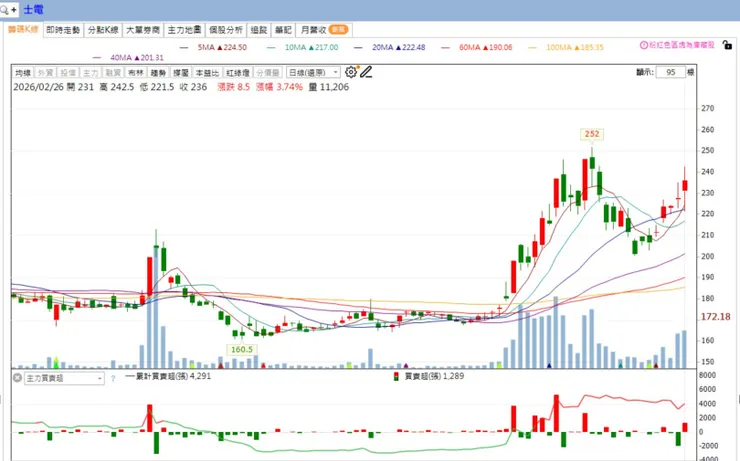Click the 買賣超(張) red-green legend icon
Screen dimensions: 740x461
tap(396, 377)
